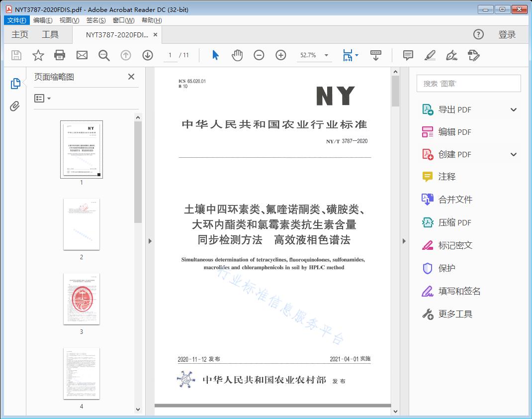Viewport: 532px width, 419px height.
Task: Expand the 导出 PDF chevron
Action: click(514, 109)
